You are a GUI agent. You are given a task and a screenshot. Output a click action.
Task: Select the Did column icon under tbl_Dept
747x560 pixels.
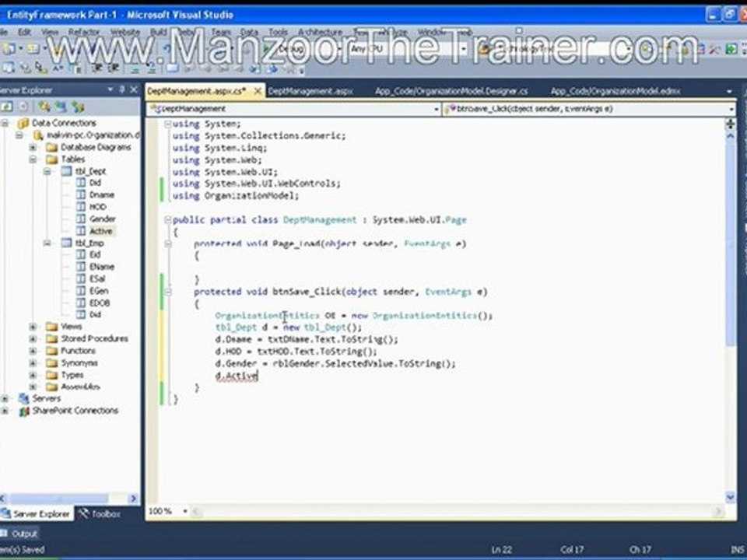pyautogui.click(x=81, y=183)
